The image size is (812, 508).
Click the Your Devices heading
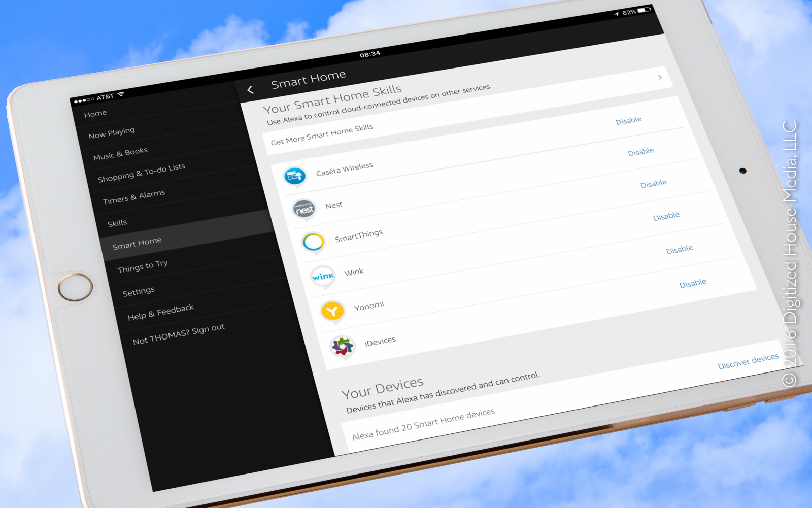click(x=383, y=388)
